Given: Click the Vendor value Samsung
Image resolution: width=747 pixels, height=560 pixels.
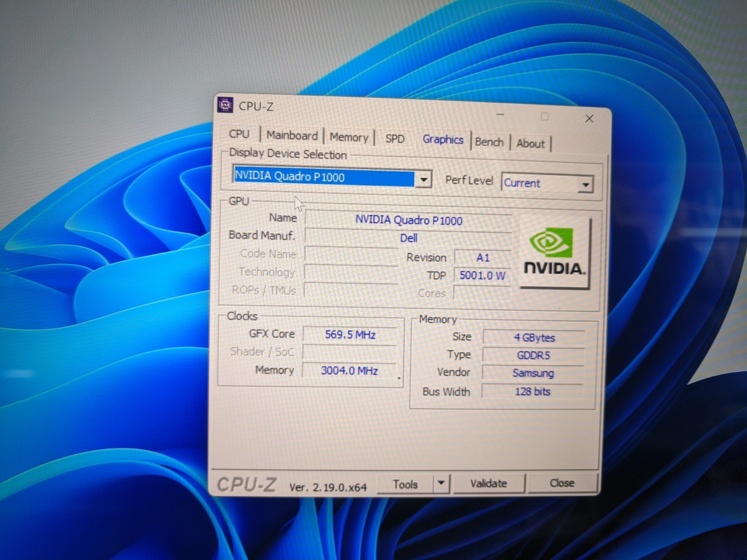Looking at the screenshot, I should tap(533, 373).
